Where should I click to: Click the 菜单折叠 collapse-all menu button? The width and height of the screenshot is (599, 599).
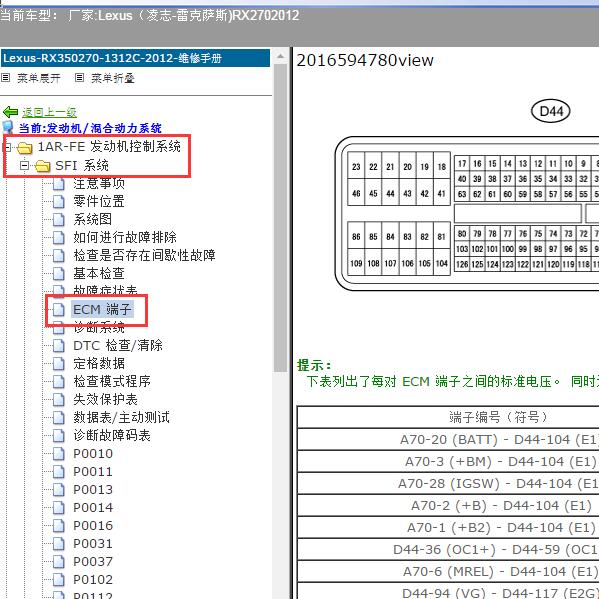click(113, 78)
